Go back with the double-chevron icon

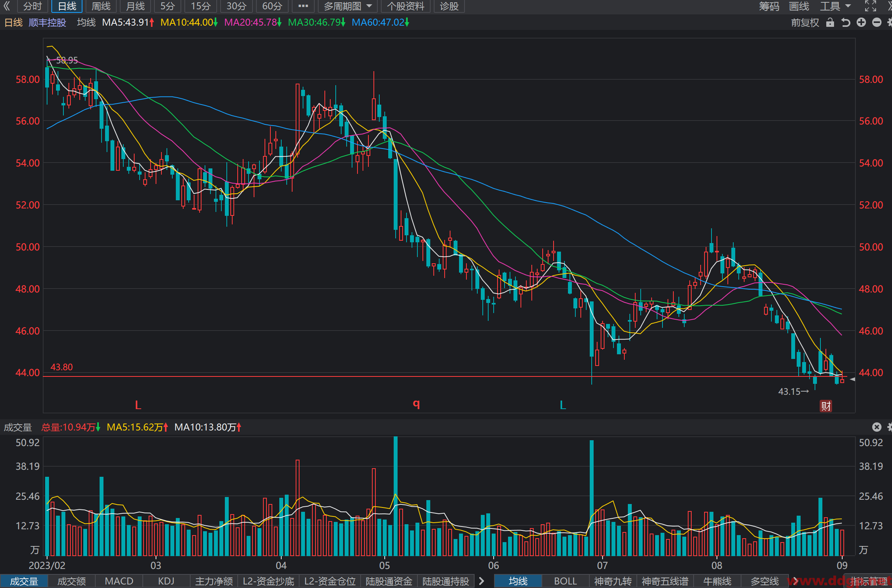pyautogui.click(x=7, y=6)
